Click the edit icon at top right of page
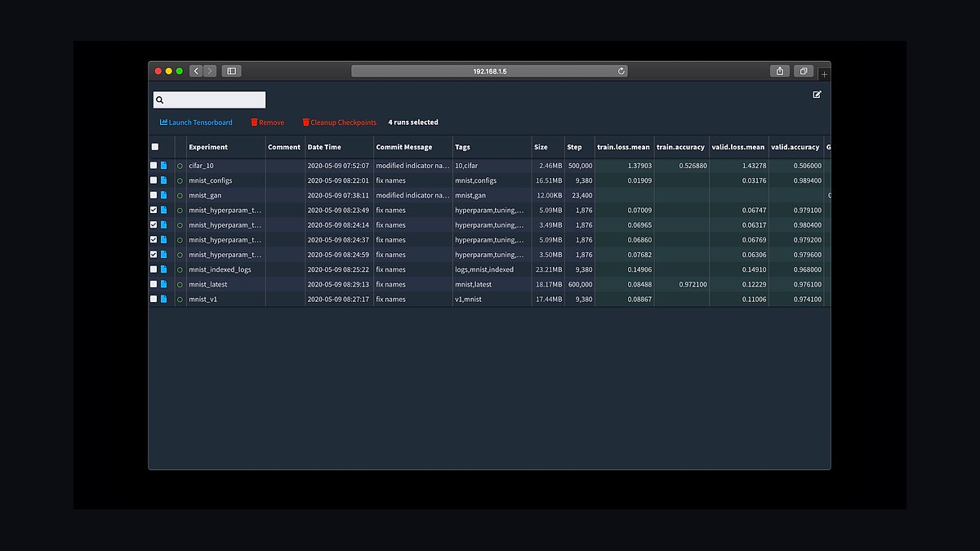 (817, 95)
